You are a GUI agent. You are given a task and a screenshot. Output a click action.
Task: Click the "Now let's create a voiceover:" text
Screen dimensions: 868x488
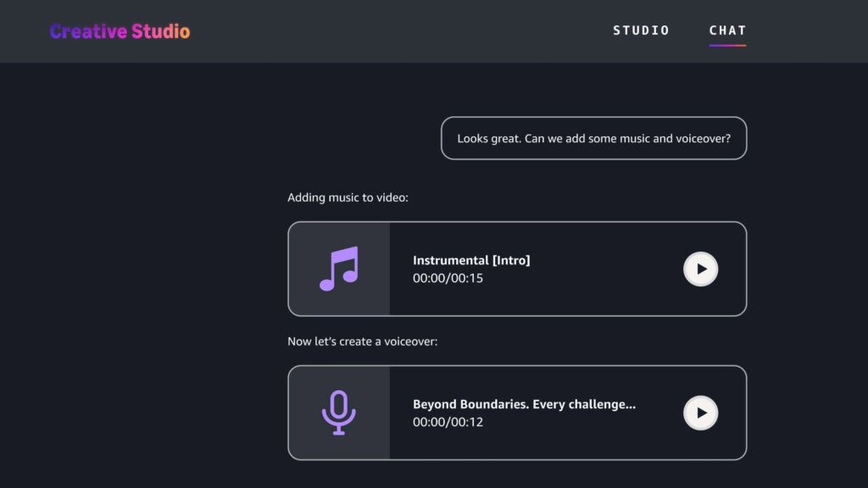click(362, 341)
